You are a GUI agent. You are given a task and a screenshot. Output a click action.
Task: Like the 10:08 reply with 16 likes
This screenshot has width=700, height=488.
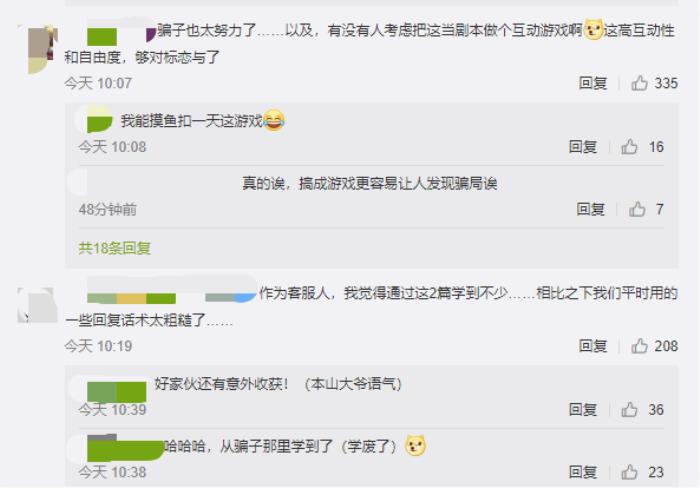(x=629, y=146)
